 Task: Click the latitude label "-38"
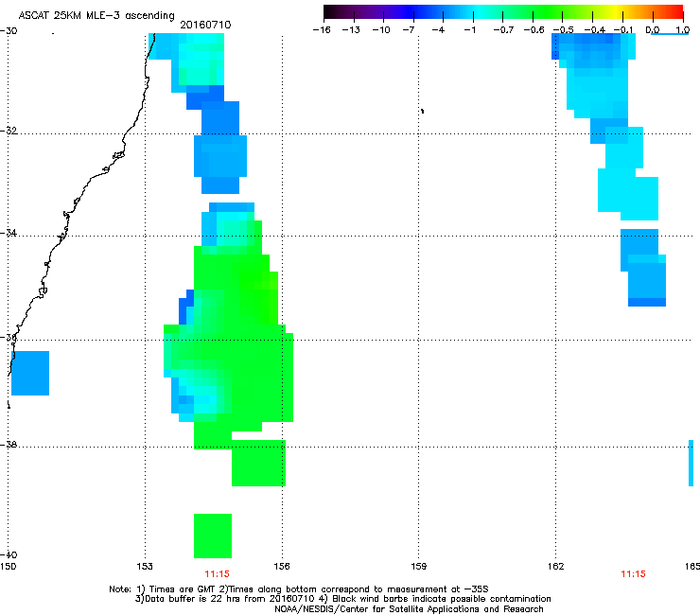[9, 445]
